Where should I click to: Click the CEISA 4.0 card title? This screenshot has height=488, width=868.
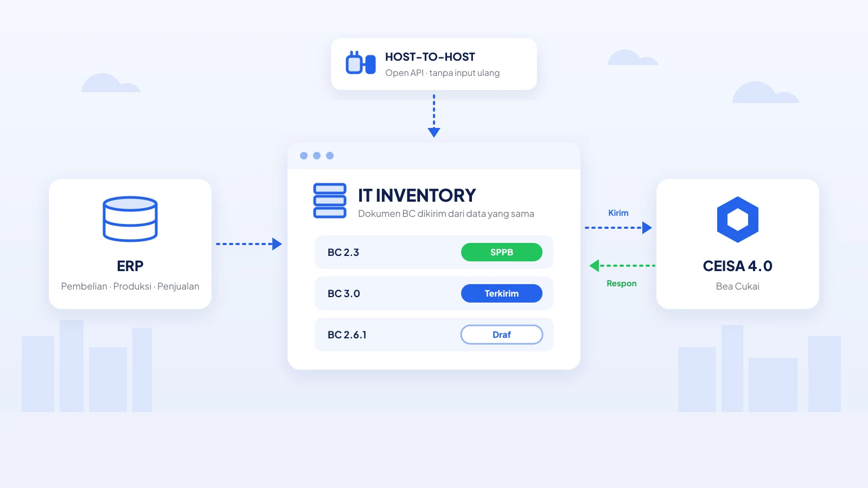pos(738,266)
